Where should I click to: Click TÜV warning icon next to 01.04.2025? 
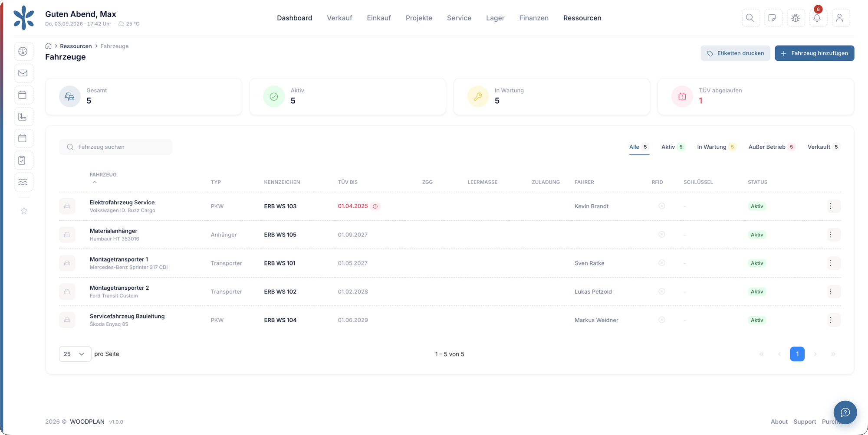click(x=375, y=206)
